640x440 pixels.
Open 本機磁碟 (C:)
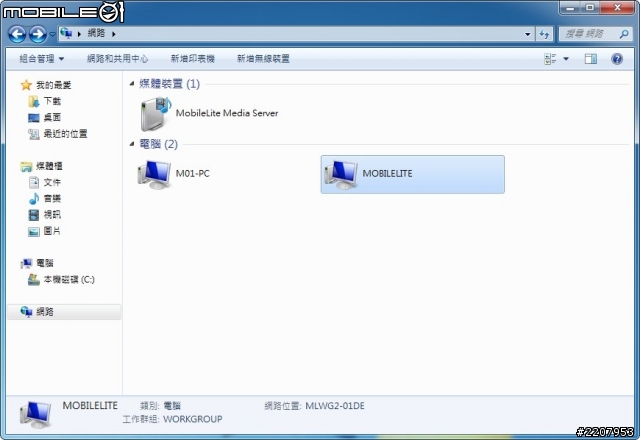(x=69, y=279)
